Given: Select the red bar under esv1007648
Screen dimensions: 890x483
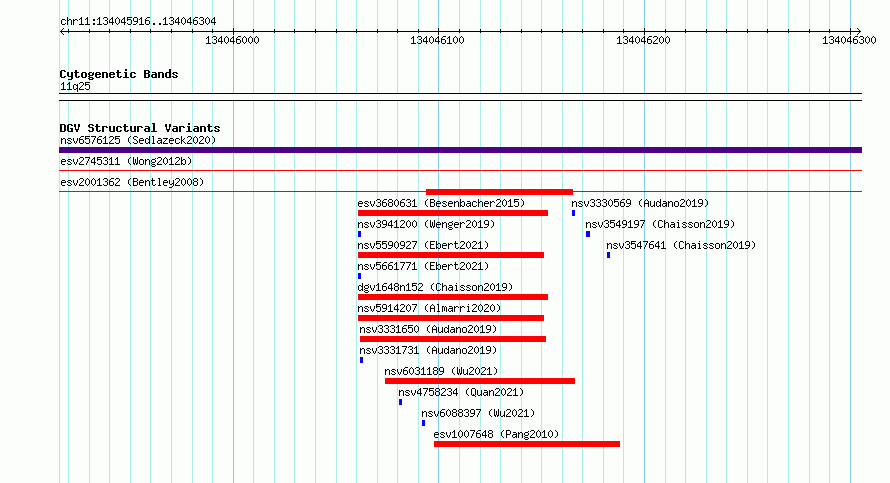Looking at the screenshot, I should click(x=527, y=444).
